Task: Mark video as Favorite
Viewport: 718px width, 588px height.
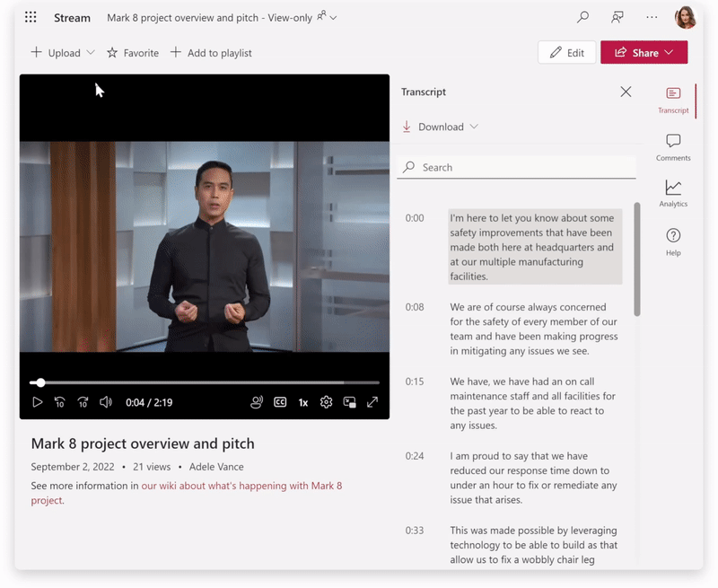Action: tap(133, 53)
